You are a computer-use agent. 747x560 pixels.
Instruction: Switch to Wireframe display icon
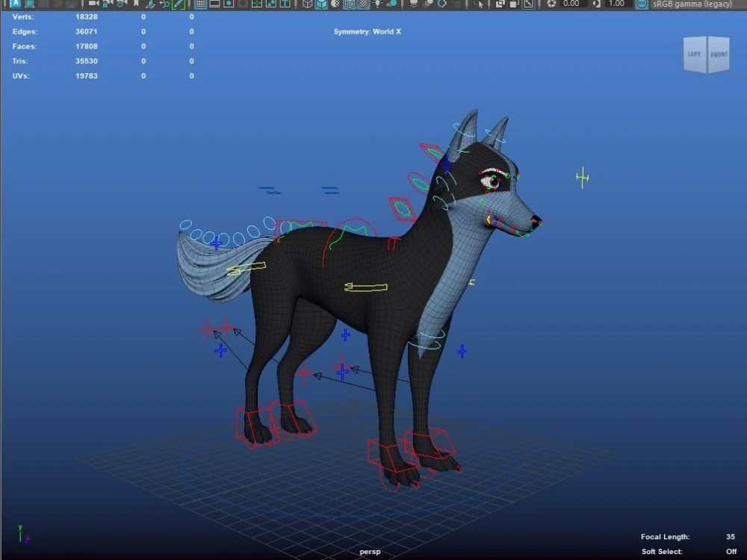308,3
